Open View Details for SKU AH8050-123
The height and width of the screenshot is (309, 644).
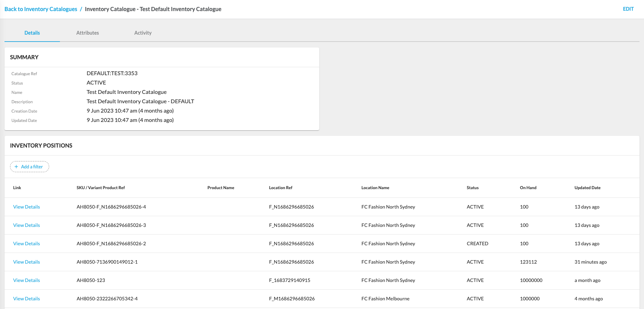pyautogui.click(x=26, y=280)
